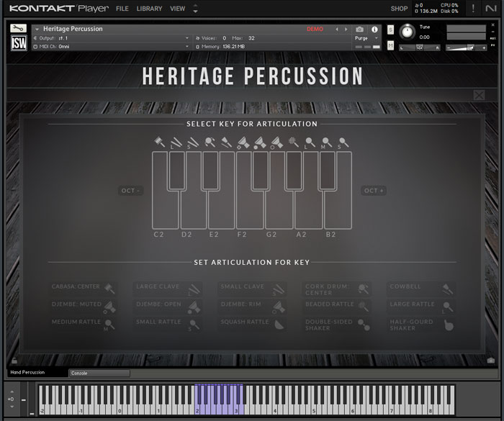Toggle the Mute M button
504x421 pixels.
click(390, 46)
